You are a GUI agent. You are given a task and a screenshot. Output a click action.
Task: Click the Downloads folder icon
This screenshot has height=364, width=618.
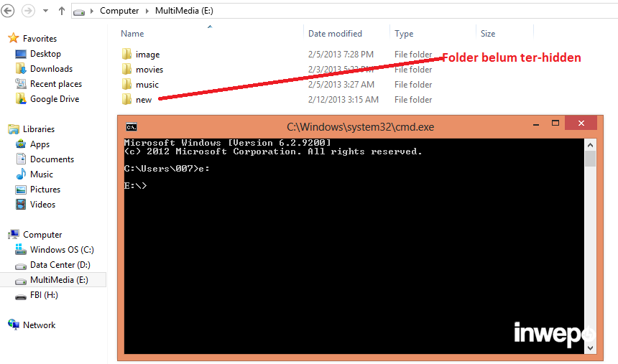(21, 68)
